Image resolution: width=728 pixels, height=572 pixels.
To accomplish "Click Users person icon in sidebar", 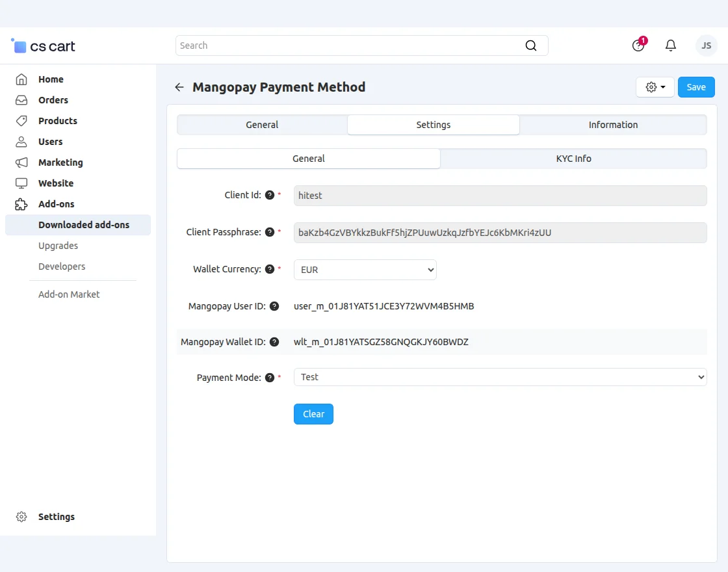I will click(21, 142).
